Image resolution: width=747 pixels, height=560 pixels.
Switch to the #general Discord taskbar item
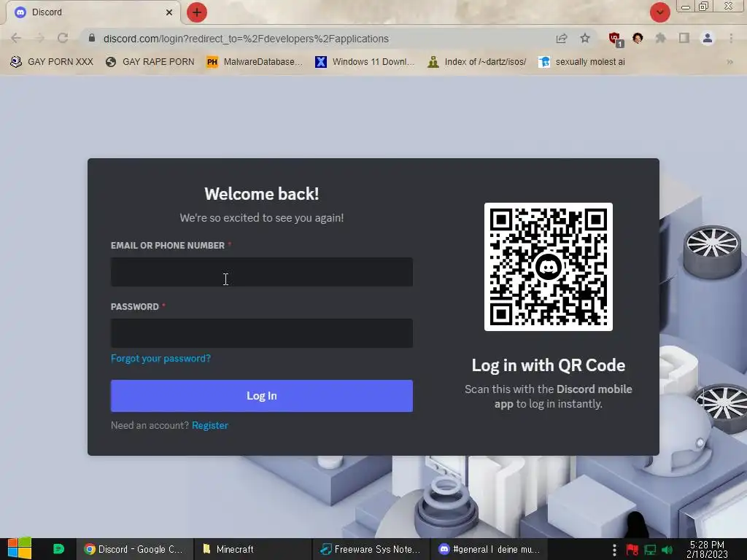pyautogui.click(x=489, y=549)
